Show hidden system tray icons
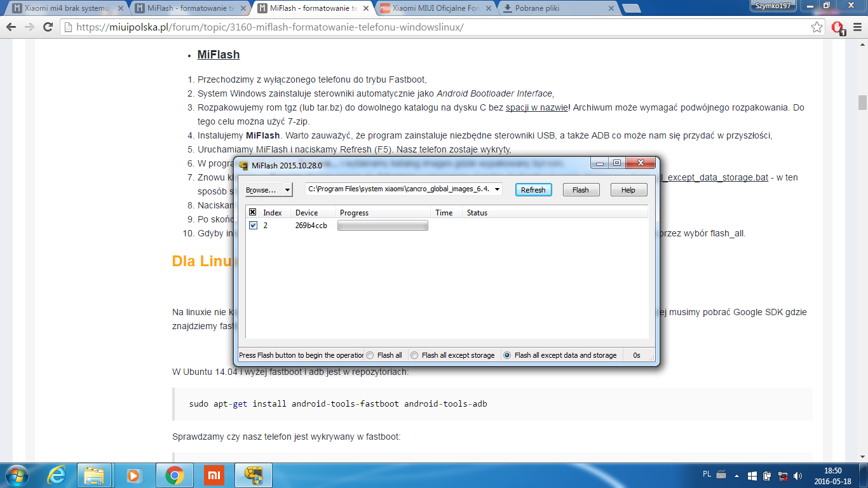Image resolution: width=868 pixels, height=488 pixels. 736,475
